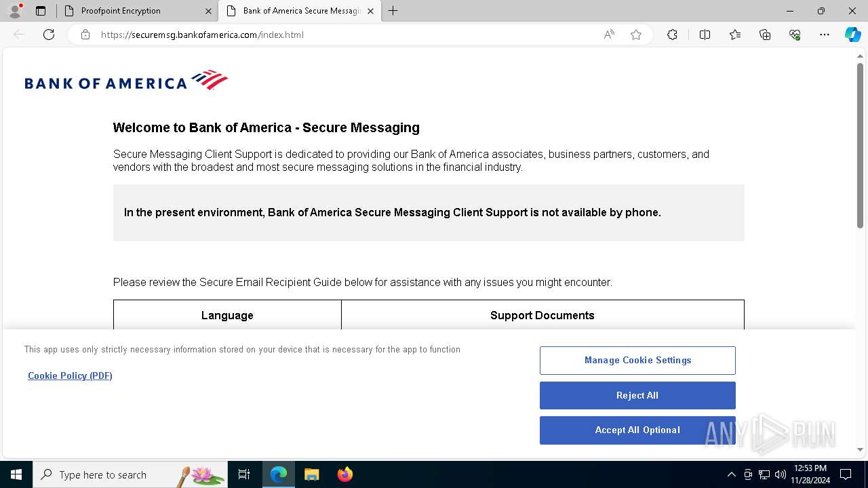Click the Bank of America logo
Viewport: 868px width, 488px height.
(126, 80)
